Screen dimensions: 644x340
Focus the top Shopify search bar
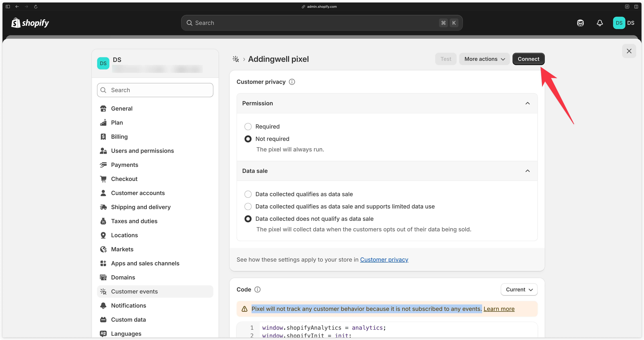322,23
